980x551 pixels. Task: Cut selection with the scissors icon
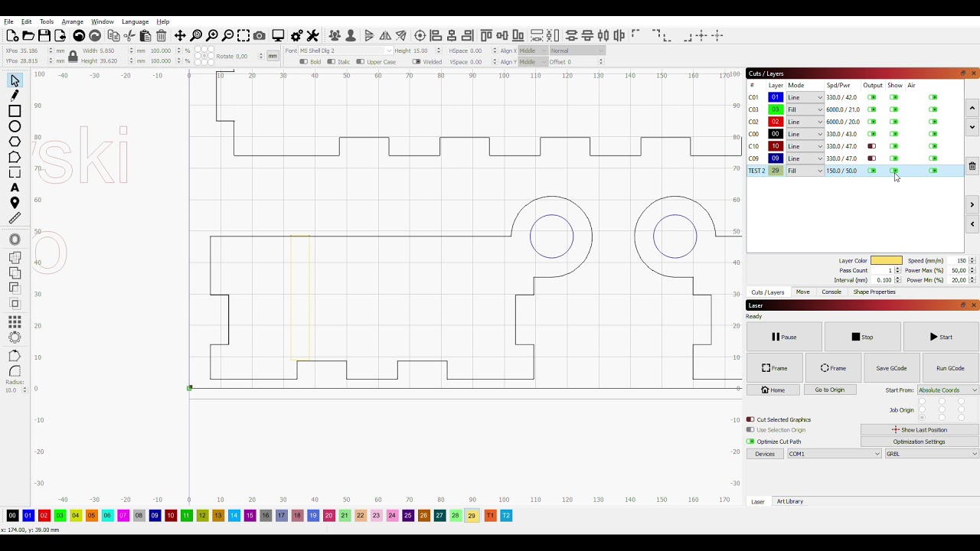pyautogui.click(x=129, y=35)
